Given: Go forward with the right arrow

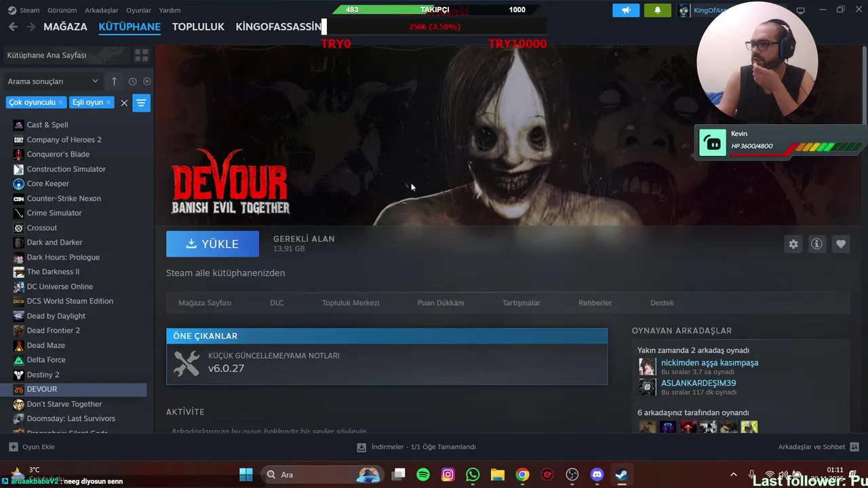Looking at the screenshot, I should tap(31, 26).
